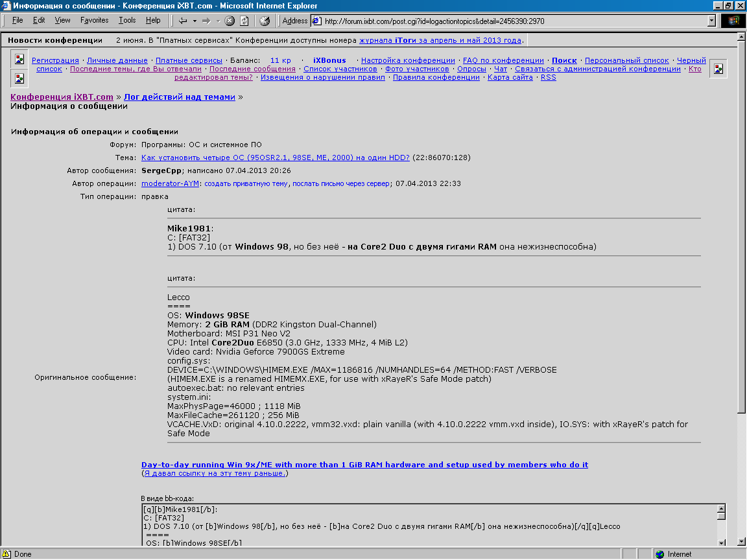Open the Help menu
This screenshot has height=560, width=747.
pyautogui.click(x=153, y=20)
